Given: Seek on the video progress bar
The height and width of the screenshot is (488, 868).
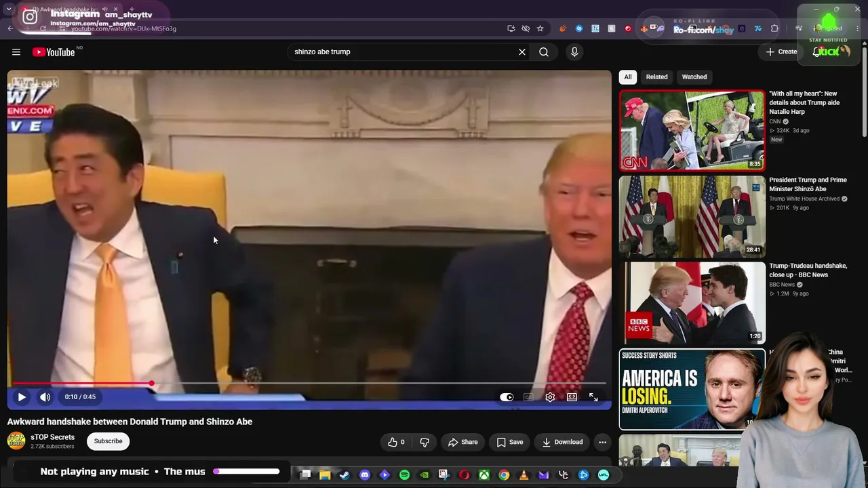Looking at the screenshot, I should (309, 384).
